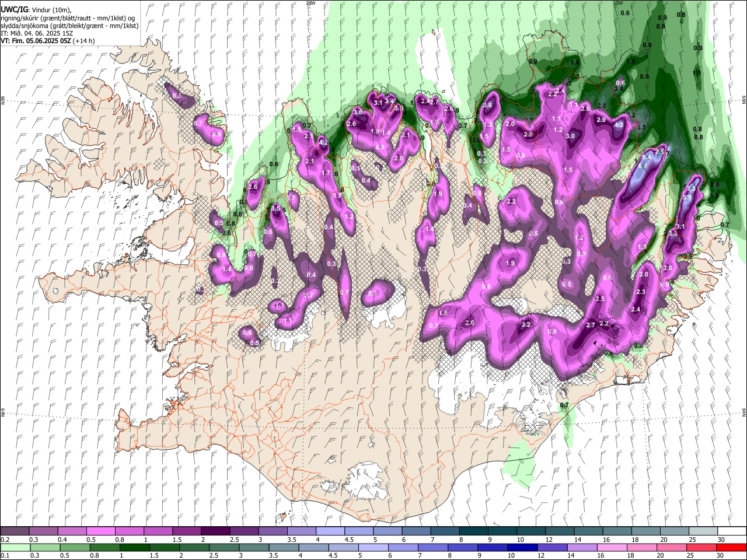The width and height of the screenshot is (747, 560).
Task: Click the '6.4' precipitation label on the map
Action: (x=646, y=157)
